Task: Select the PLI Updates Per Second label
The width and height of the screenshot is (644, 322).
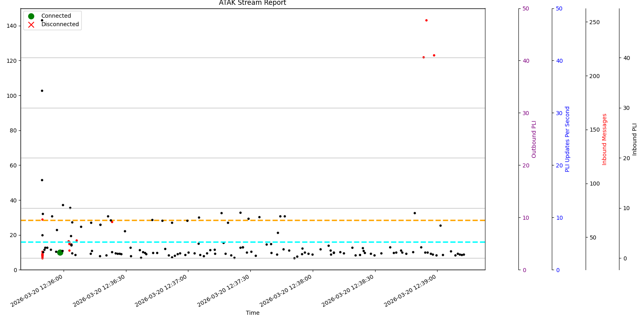Action: pos(568,139)
